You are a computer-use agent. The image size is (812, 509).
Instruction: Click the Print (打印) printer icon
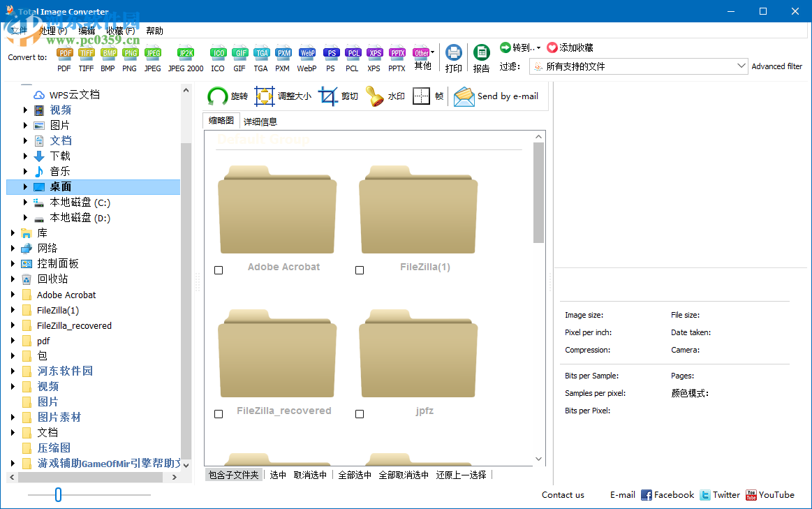pos(454,54)
